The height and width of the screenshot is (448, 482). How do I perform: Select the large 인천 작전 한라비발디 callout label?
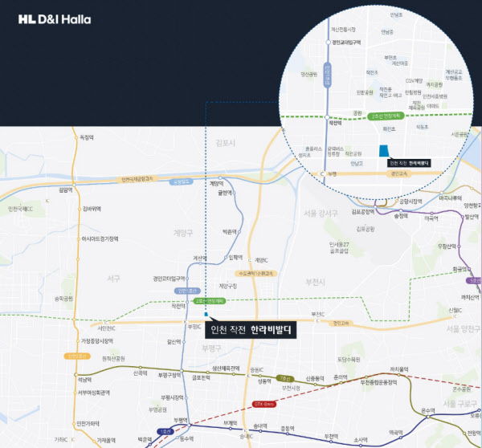click(x=251, y=330)
